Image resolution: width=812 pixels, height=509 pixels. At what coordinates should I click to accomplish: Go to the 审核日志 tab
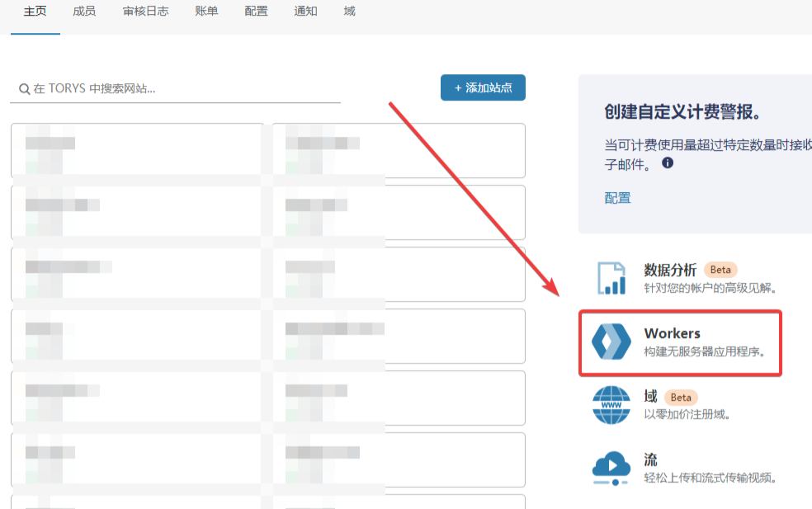145,12
